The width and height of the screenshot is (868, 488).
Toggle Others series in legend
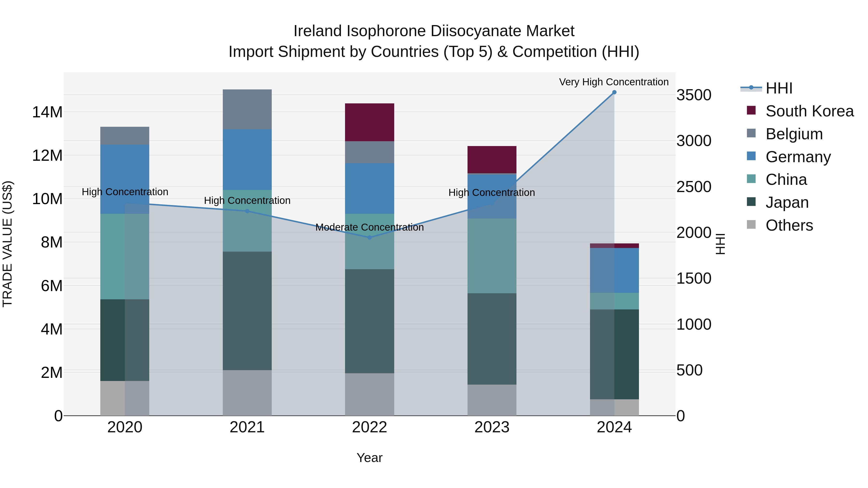[780, 225]
